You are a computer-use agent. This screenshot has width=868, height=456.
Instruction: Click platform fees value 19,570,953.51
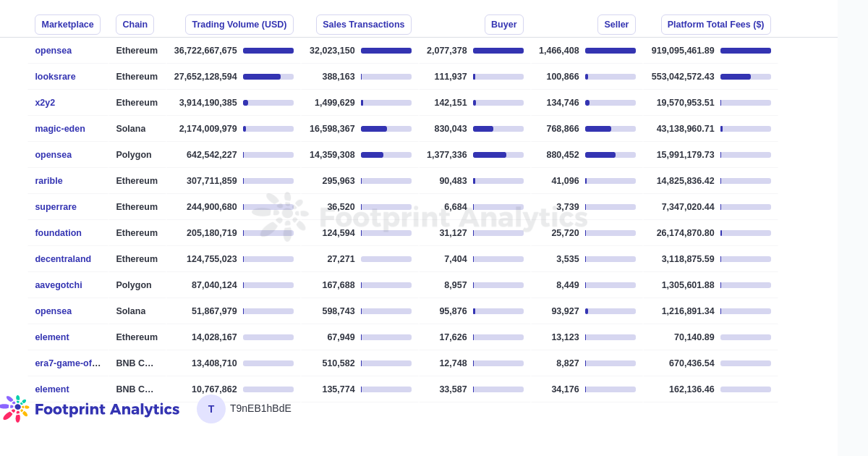[x=686, y=103]
